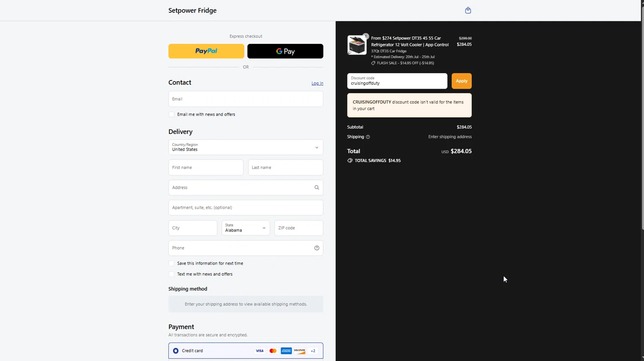Click the Discount code input field

pyautogui.click(x=397, y=81)
